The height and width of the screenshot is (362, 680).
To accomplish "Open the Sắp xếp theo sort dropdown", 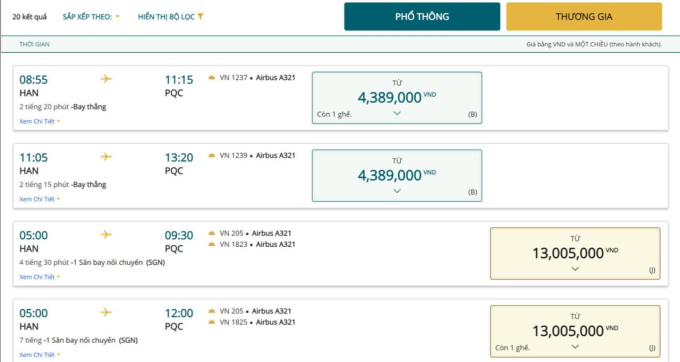I will click(x=91, y=16).
